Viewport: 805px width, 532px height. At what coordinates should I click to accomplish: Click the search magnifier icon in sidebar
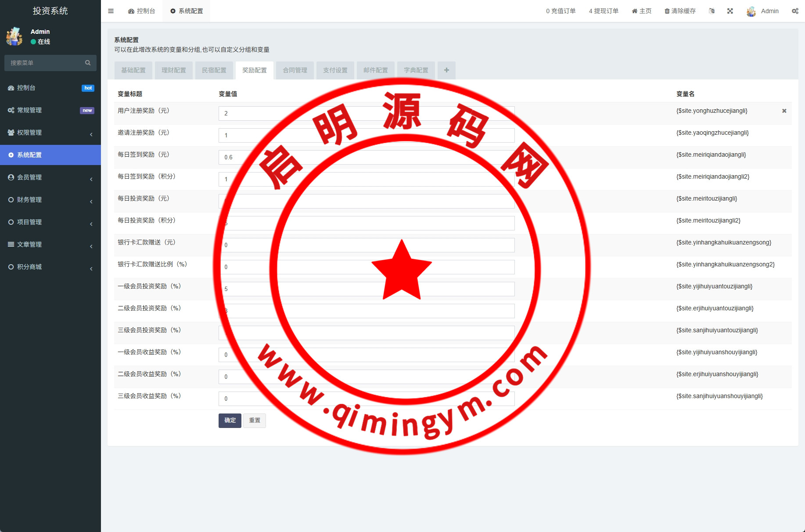point(88,63)
